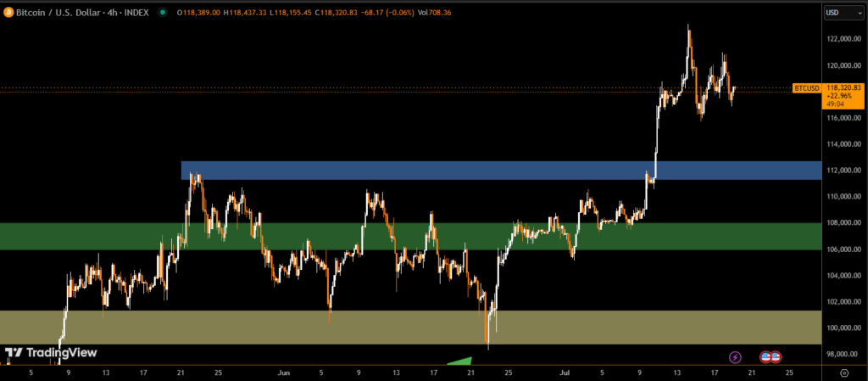The height and width of the screenshot is (381, 868).
Task: Click the green market status dot
Action: (x=163, y=13)
